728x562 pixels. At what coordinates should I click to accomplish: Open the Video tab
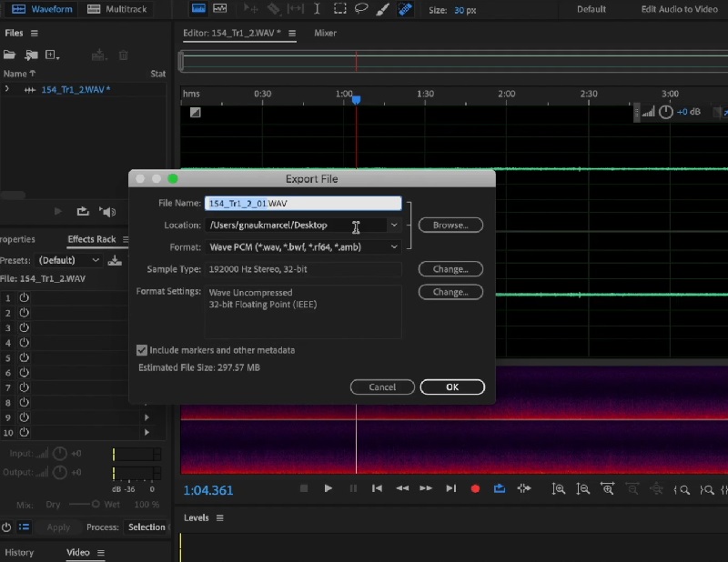point(78,552)
